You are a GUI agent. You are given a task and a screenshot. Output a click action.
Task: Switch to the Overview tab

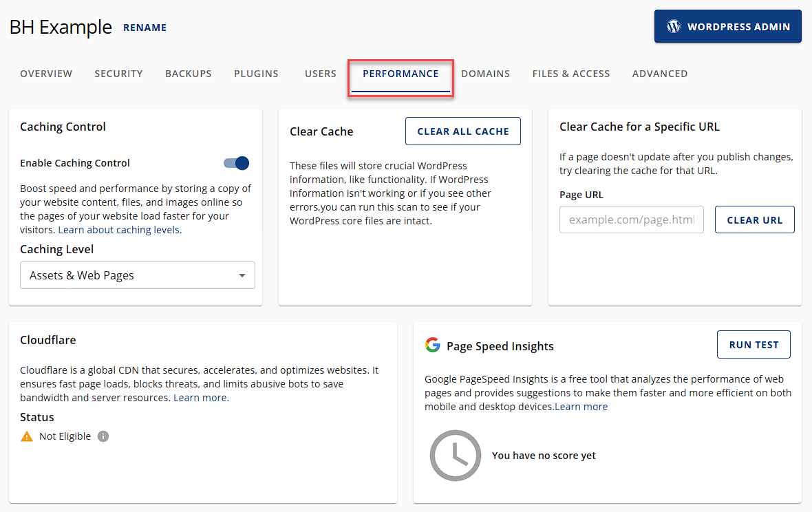pos(46,74)
